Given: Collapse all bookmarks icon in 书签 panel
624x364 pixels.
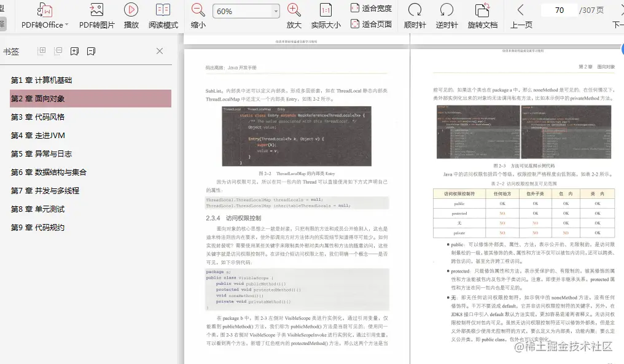Looking at the screenshot, I should coord(58,51).
